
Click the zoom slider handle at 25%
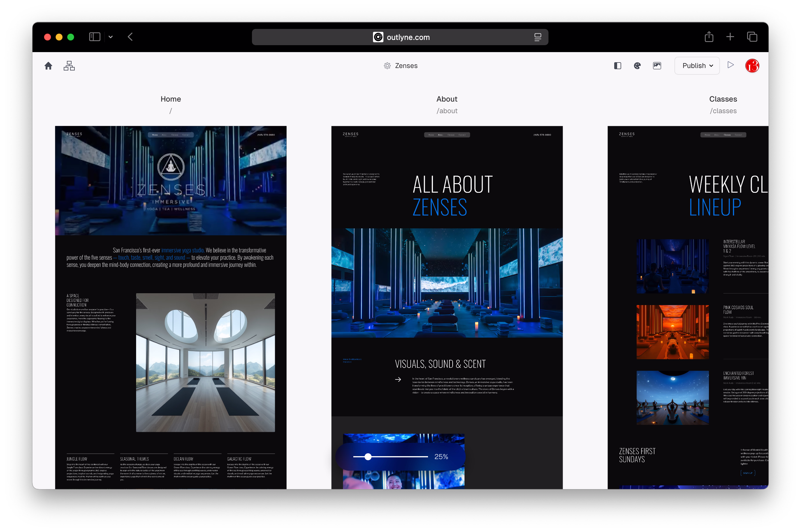368,457
